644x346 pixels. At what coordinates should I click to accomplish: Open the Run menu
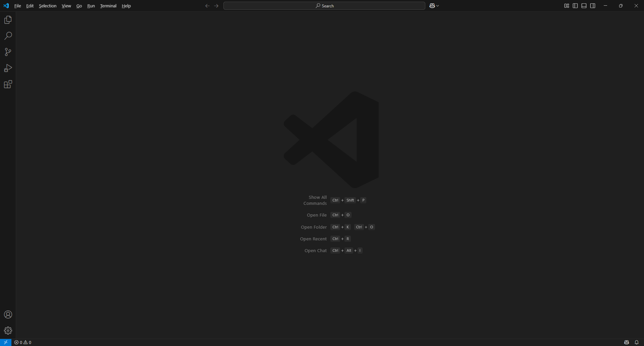(x=91, y=6)
